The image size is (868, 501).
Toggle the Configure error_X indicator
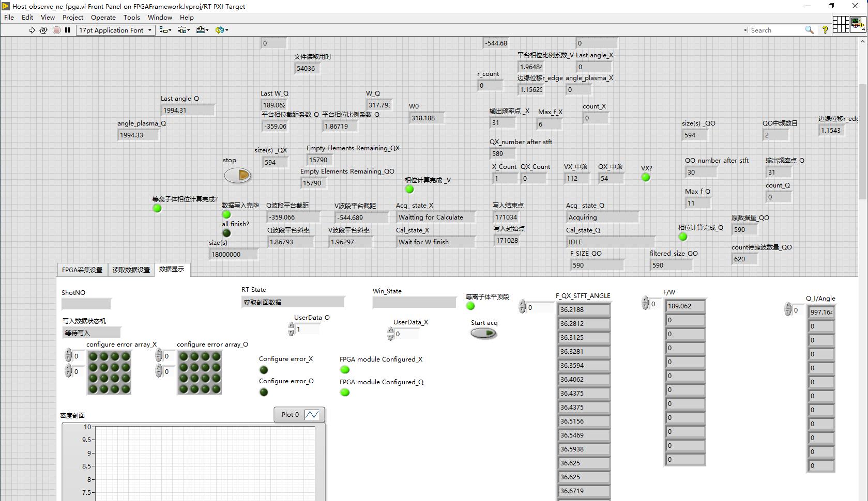[x=264, y=370]
